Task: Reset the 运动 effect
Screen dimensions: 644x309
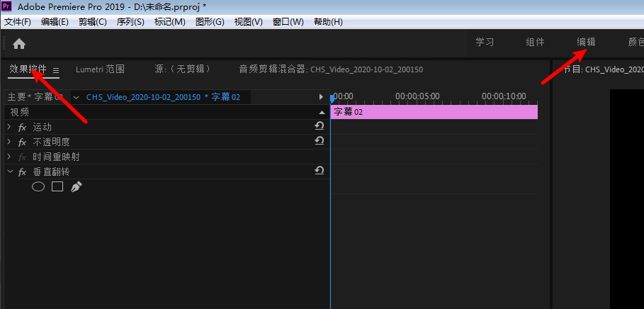Action: pos(319,126)
